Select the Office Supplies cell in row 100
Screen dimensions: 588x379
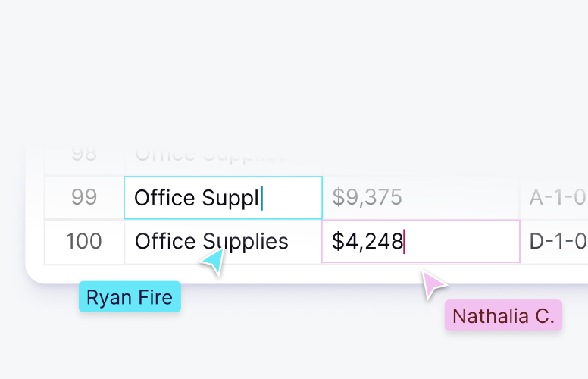[223, 242]
